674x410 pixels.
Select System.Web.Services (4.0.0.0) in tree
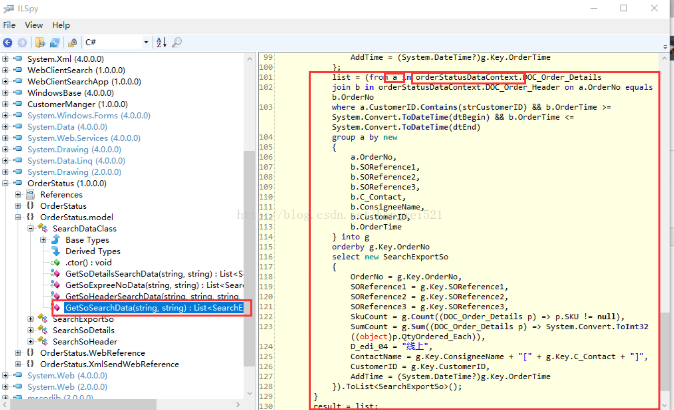pyautogui.click(x=84, y=138)
